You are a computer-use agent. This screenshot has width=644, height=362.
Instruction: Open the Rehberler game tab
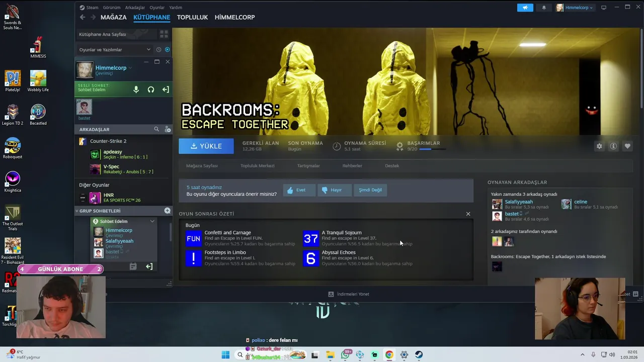click(352, 165)
